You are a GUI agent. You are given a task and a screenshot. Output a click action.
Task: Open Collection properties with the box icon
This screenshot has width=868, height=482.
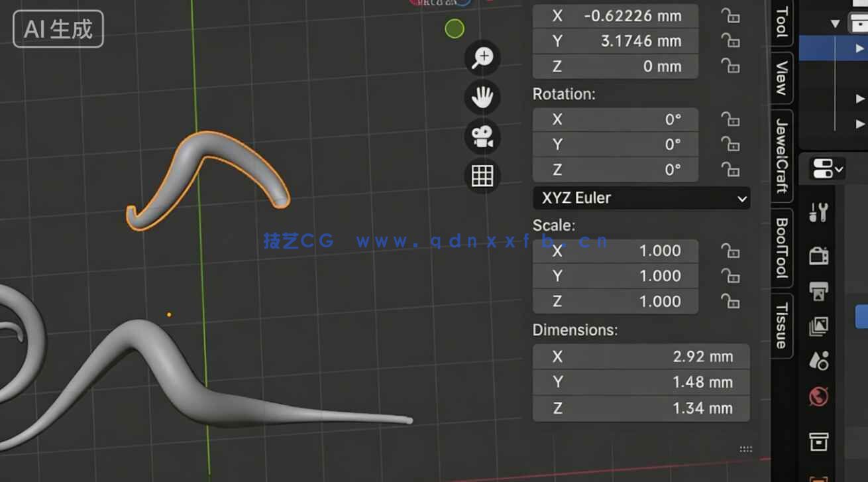[818, 443]
